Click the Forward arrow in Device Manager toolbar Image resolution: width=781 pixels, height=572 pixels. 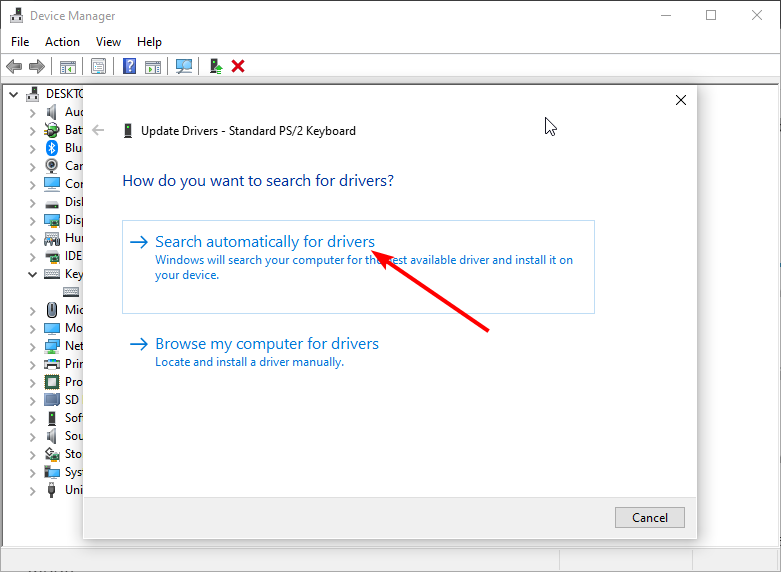[x=37, y=66]
